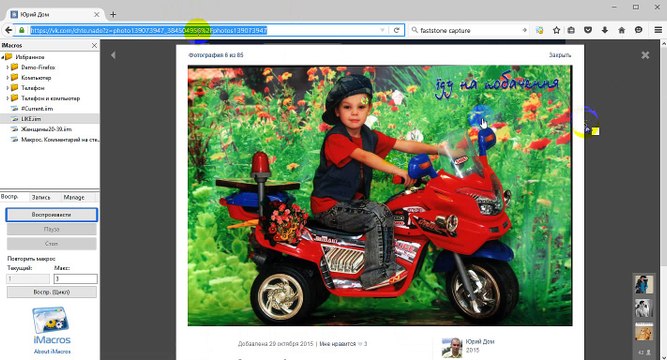667x360 pixels.
Task: Click the Мне нравится like link
Action: [x=337, y=344]
